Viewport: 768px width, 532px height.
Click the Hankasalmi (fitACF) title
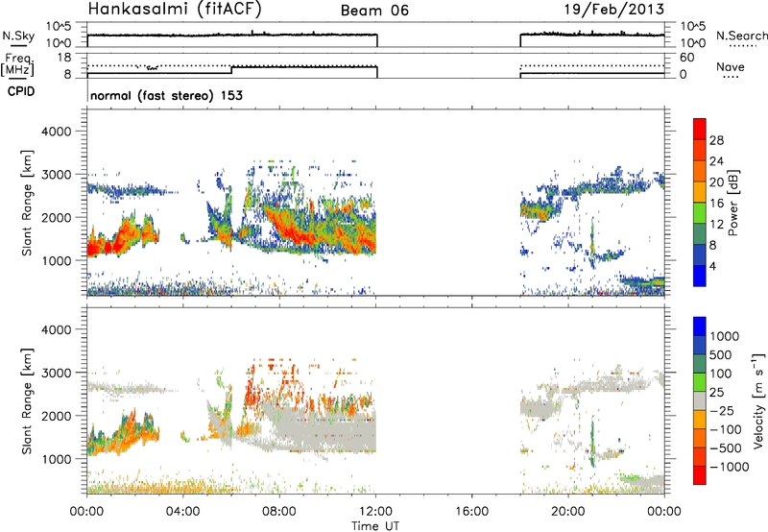coord(175,10)
